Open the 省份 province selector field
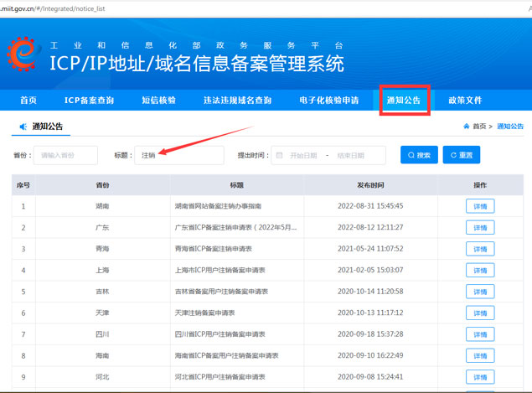532x393 pixels. click(x=67, y=156)
